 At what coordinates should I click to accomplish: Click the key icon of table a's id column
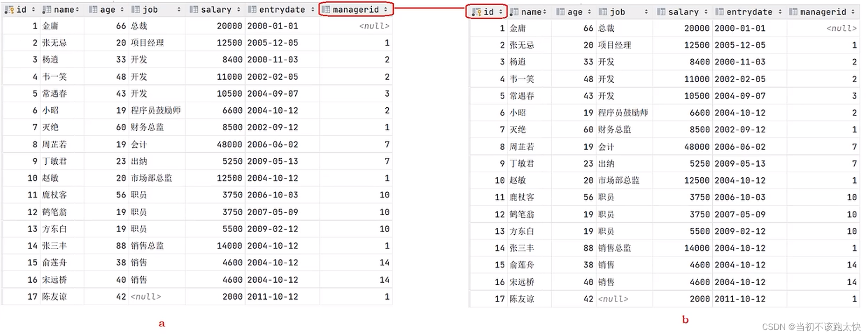(x=9, y=9)
